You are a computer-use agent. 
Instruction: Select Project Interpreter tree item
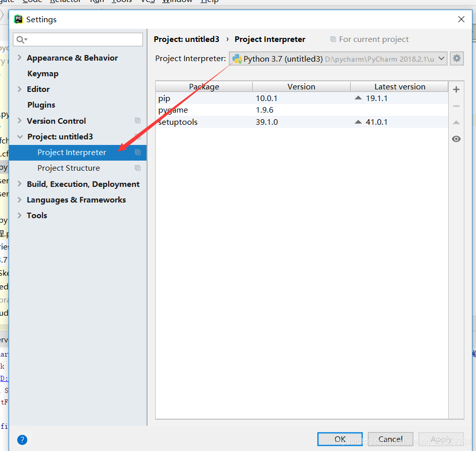(x=78, y=153)
